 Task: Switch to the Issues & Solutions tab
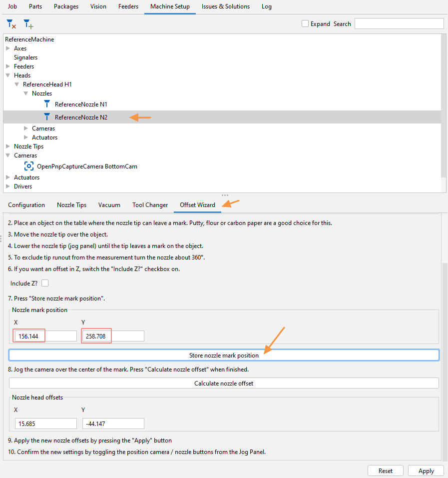pos(225,6)
